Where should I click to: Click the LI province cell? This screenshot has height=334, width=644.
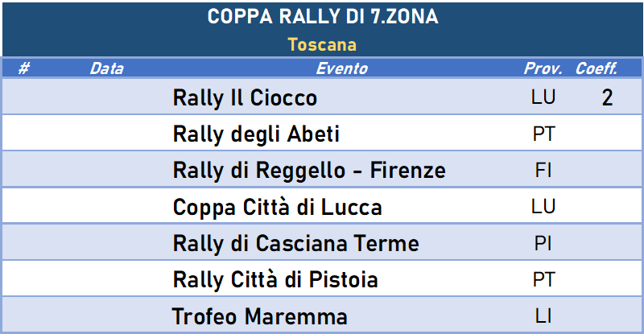pos(543,316)
